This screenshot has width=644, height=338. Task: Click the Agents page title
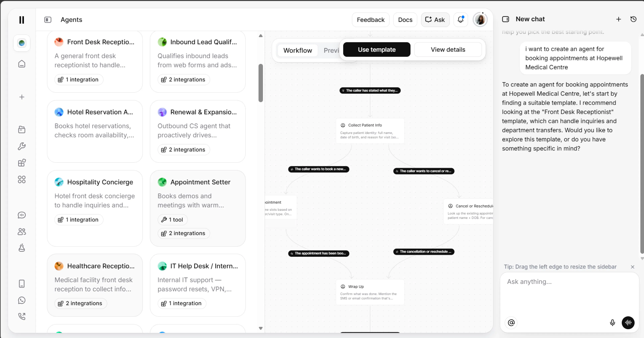pos(71,20)
